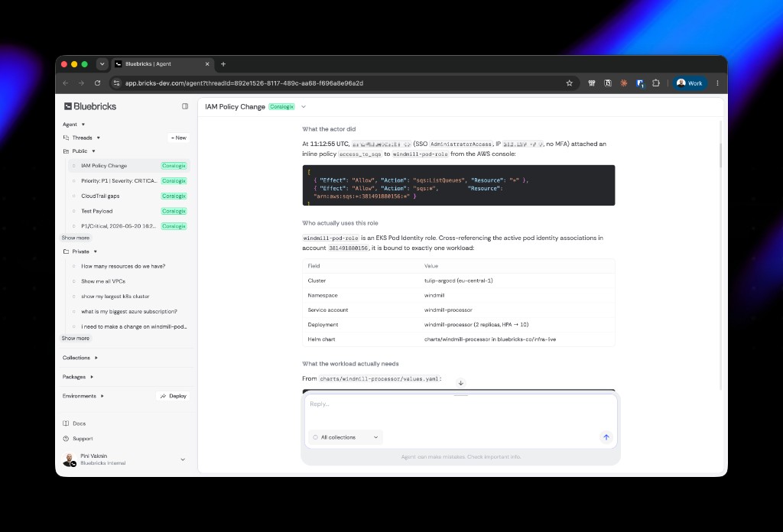Go back using the browser back arrow
The width and height of the screenshot is (783, 532).
pyautogui.click(x=66, y=83)
